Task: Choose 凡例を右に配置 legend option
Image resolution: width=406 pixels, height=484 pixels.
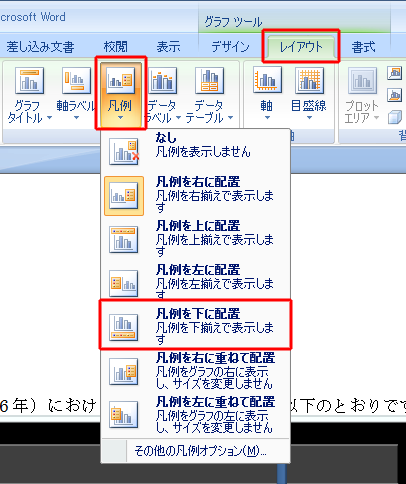Action: (195, 196)
